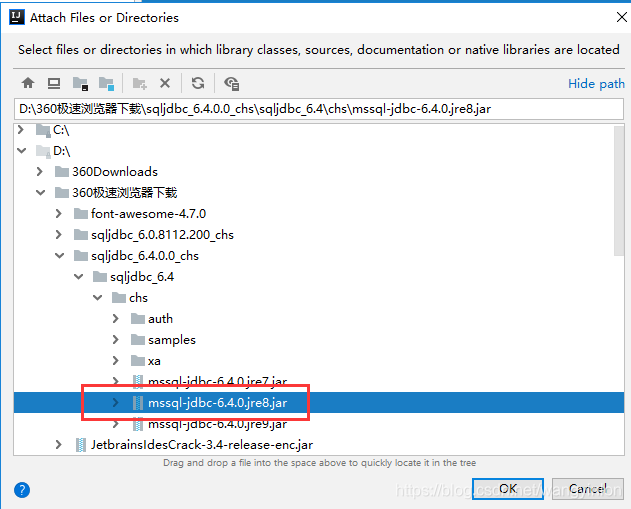Image resolution: width=631 pixels, height=509 pixels.
Task: Select the sqljdbc_6.4.0.0_chs folder
Action: point(319,256)
